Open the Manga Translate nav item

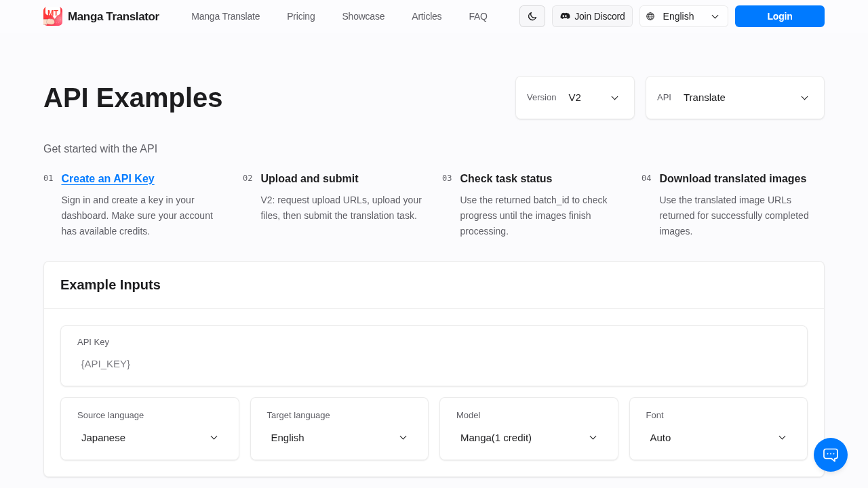225,16
